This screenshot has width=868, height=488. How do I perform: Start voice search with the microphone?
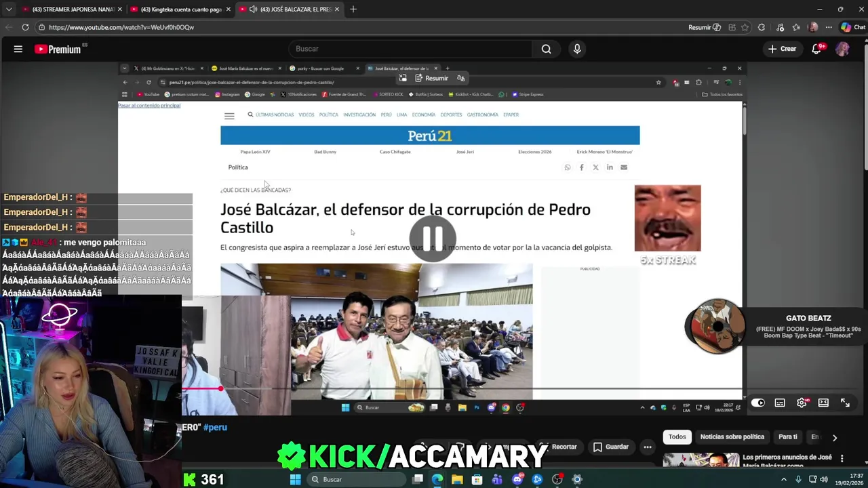(577, 49)
